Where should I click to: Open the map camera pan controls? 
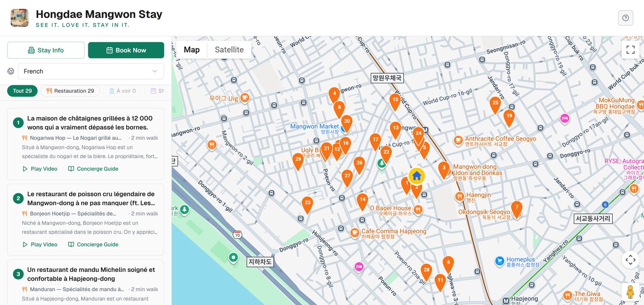pyautogui.click(x=630, y=259)
